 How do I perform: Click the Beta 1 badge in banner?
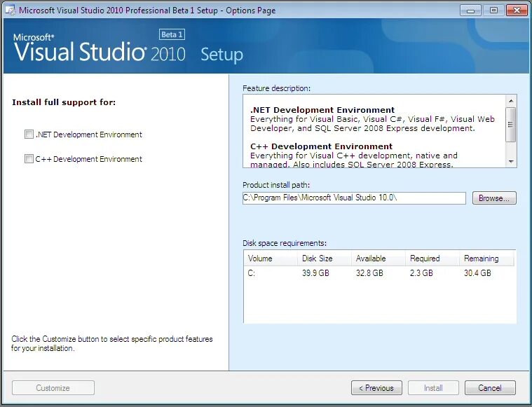172,34
